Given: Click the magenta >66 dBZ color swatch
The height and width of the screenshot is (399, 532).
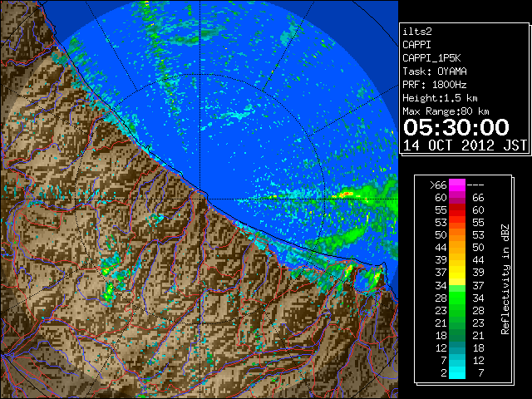Looking at the screenshot, I should click(x=457, y=185).
